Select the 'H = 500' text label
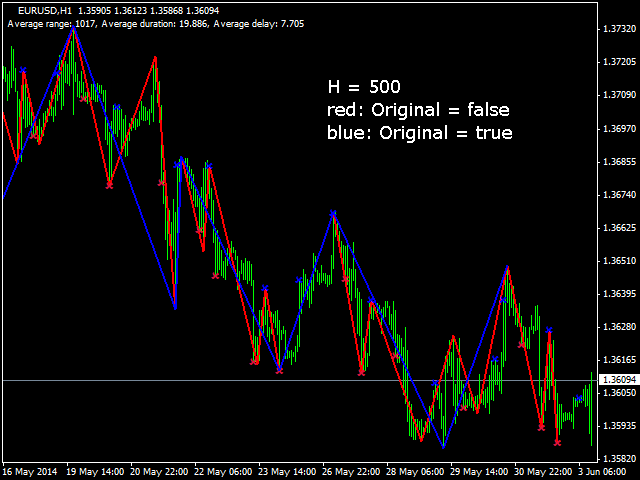This screenshot has width=640, height=480. pos(365,86)
